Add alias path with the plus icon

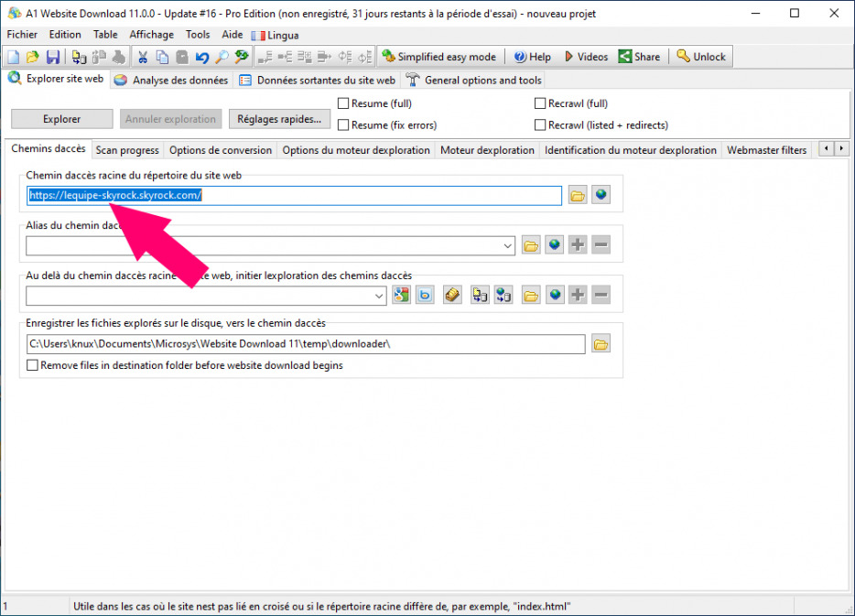[578, 245]
